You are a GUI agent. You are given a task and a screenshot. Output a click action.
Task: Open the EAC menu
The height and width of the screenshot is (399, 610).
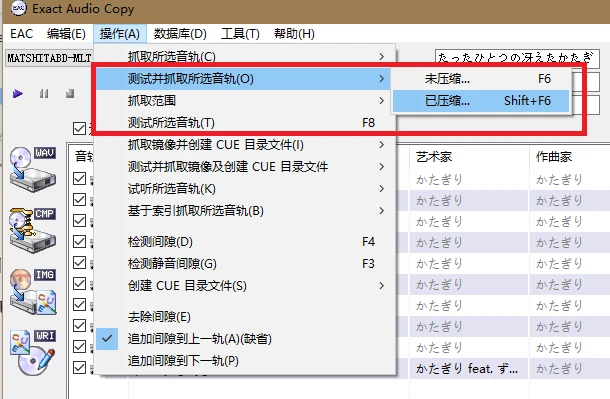point(21,34)
